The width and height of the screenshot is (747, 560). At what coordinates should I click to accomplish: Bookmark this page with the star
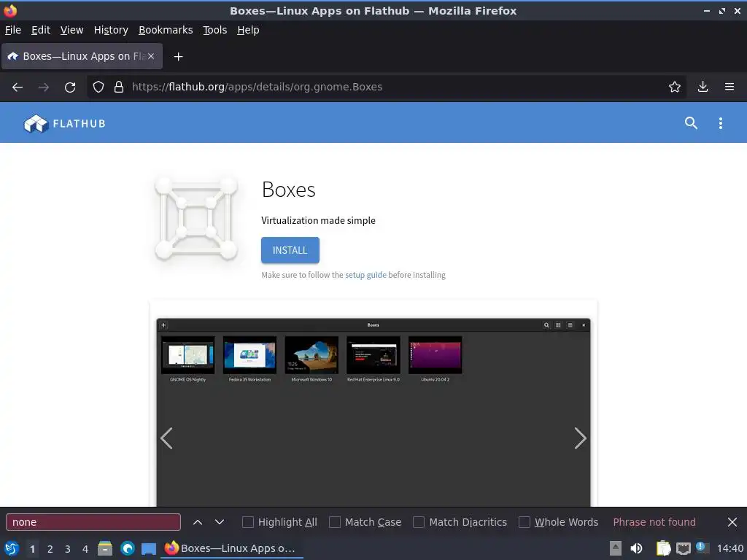(x=675, y=87)
